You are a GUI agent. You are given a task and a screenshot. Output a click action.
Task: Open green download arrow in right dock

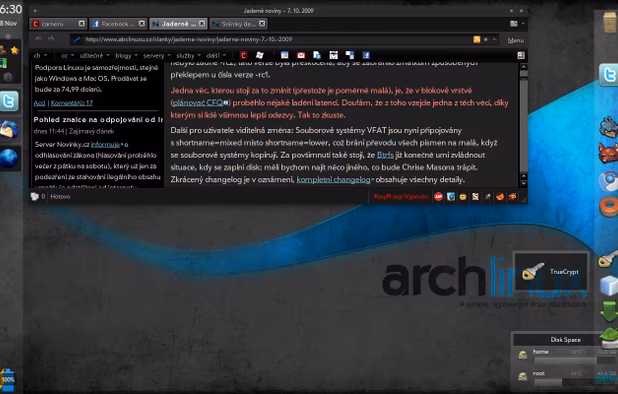click(x=609, y=311)
